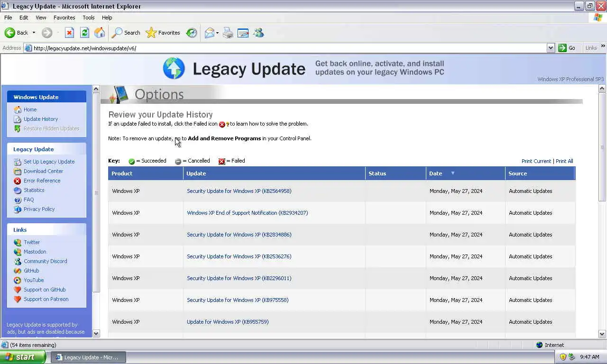
Task: Click the Home icon in Windows Update sidebar
Action: click(x=18, y=109)
